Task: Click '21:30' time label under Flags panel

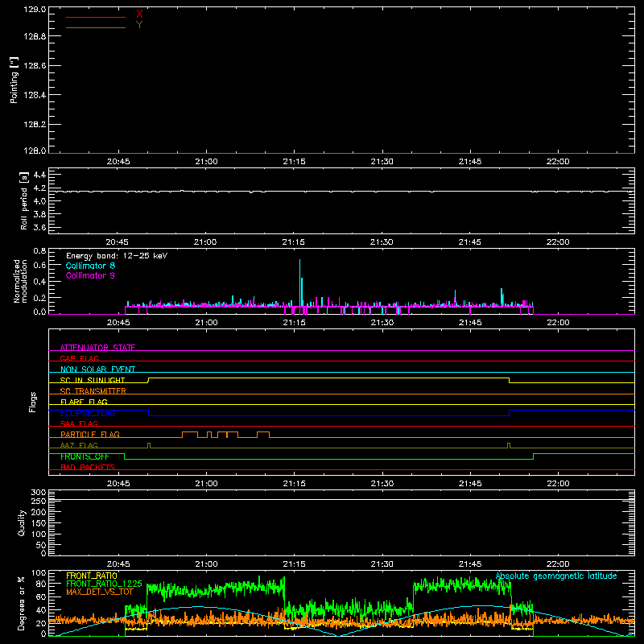Action: (382, 484)
